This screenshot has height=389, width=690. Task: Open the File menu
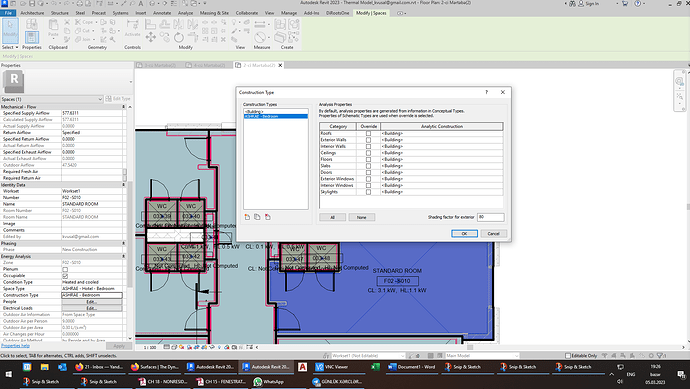tap(8, 13)
